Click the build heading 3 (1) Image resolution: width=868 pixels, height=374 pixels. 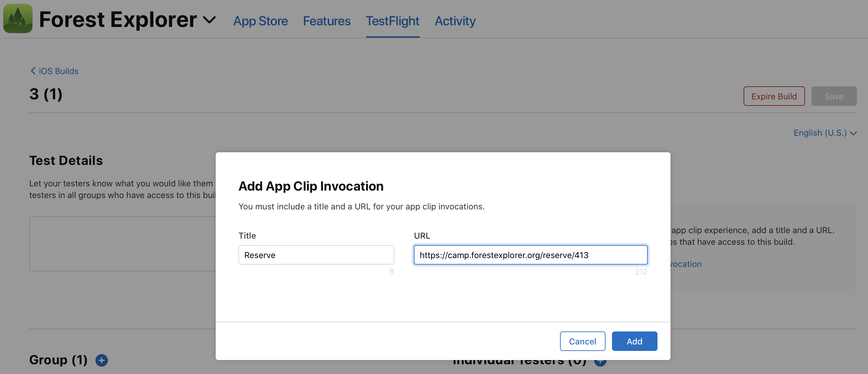click(45, 94)
